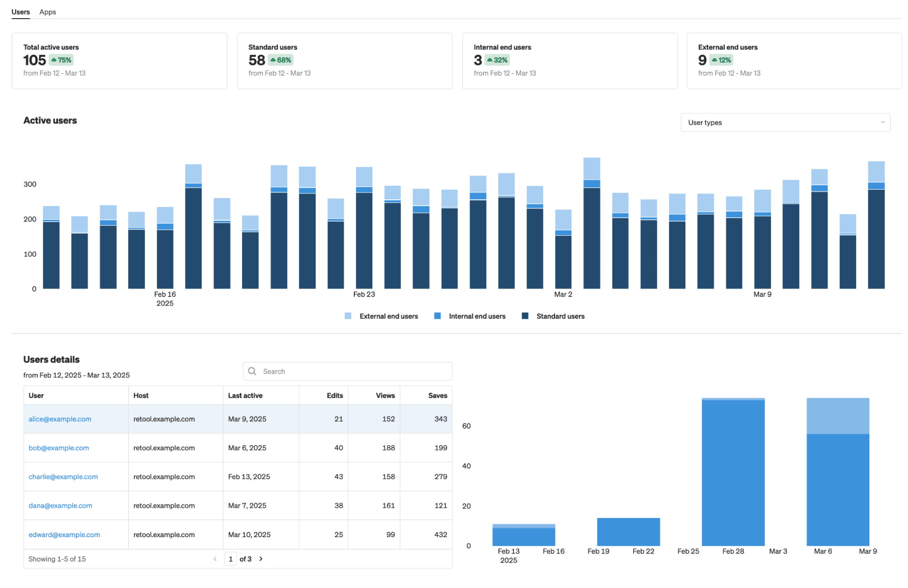Click the 32% Internal end users badge
This screenshot has height=588, width=908.
[497, 60]
